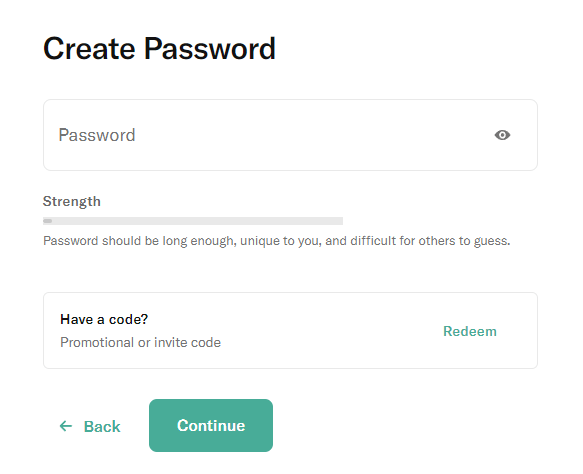The height and width of the screenshot is (474, 583).
Task: Click the word "Password" in the page title
Action: [210, 49]
